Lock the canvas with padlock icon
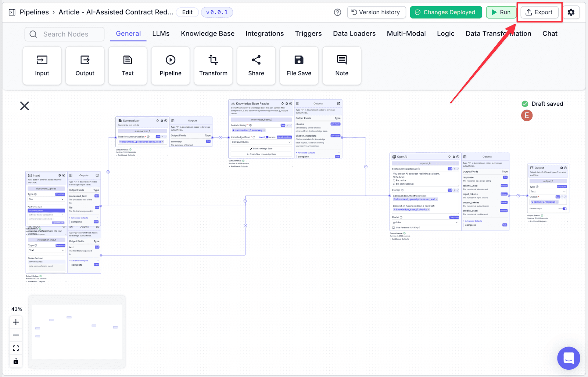The width and height of the screenshot is (588, 377). pyautogui.click(x=16, y=361)
